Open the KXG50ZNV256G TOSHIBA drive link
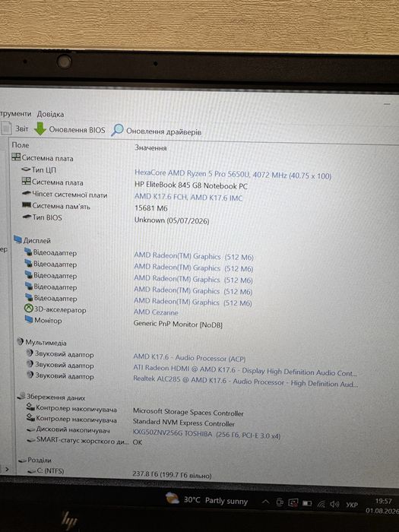 click(x=207, y=435)
